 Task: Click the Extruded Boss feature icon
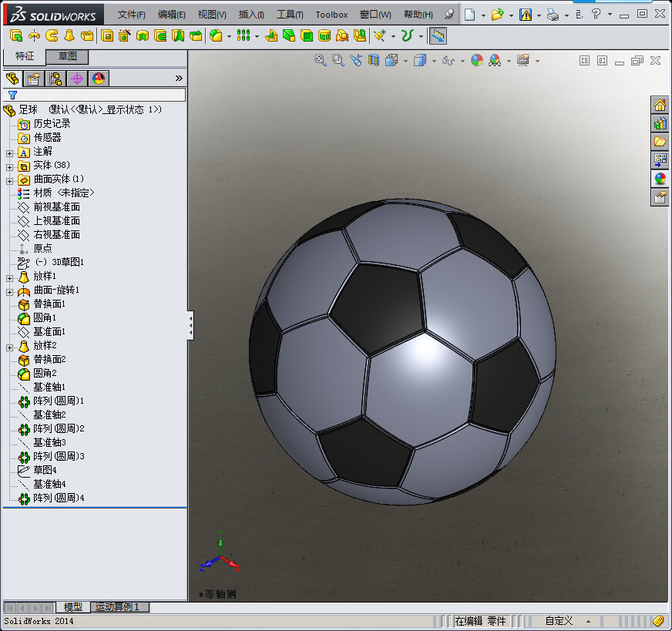click(16, 36)
